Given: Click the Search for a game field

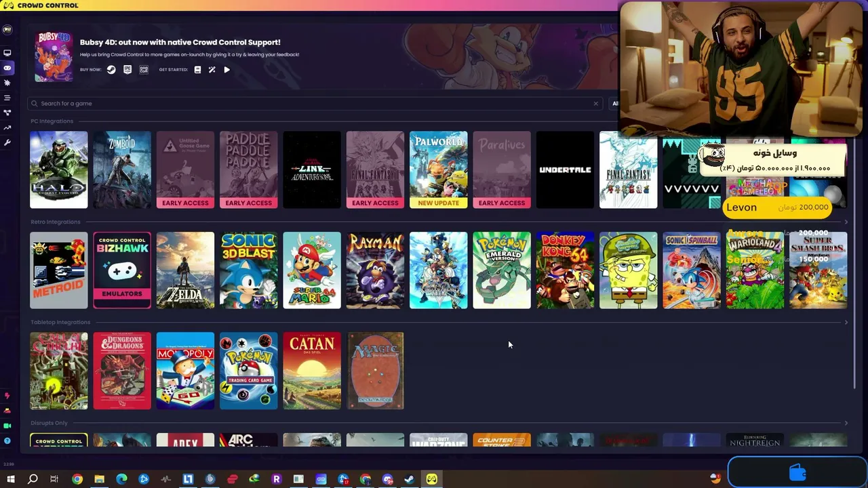Looking at the screenshot, I should [x=315, y=104].
